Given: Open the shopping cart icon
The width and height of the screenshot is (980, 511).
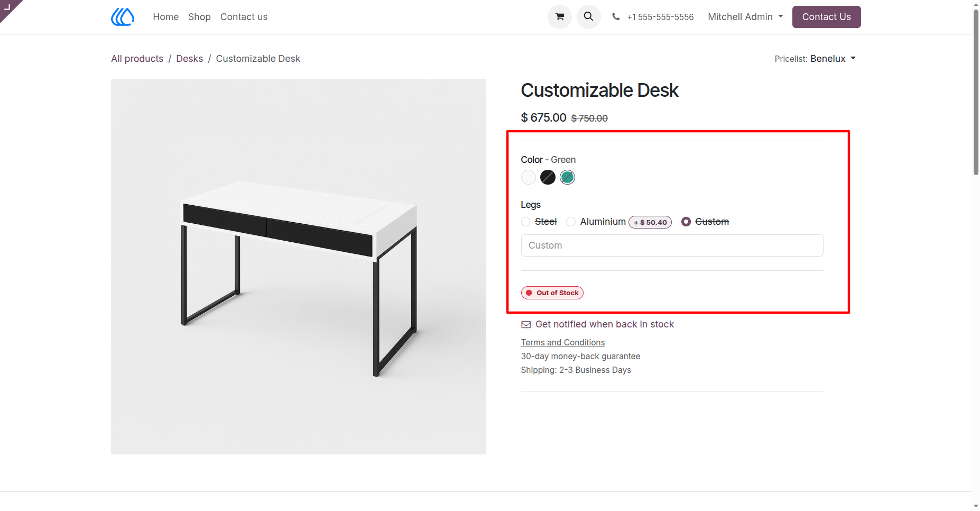Looking at the screenshot, I should coord(560,17).
